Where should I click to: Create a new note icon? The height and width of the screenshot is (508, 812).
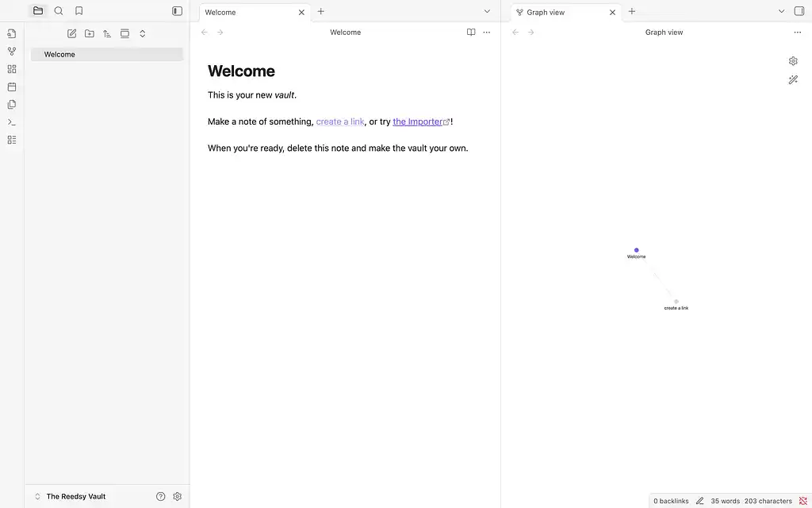point(72,33)
